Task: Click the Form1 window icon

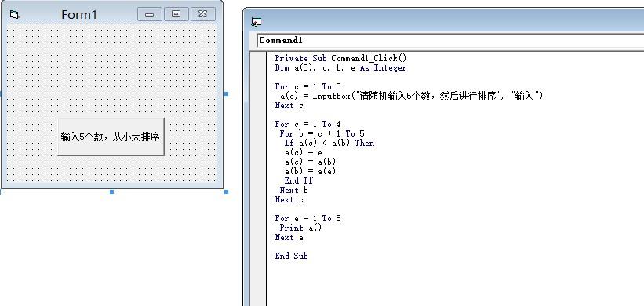Action: pyautogui.click(x=14, y=15)
